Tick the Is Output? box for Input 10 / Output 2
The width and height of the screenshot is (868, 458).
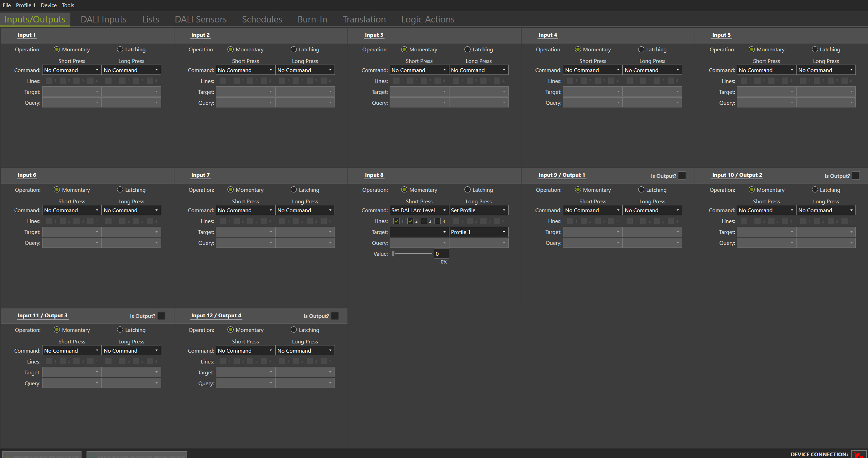[855, 176]
